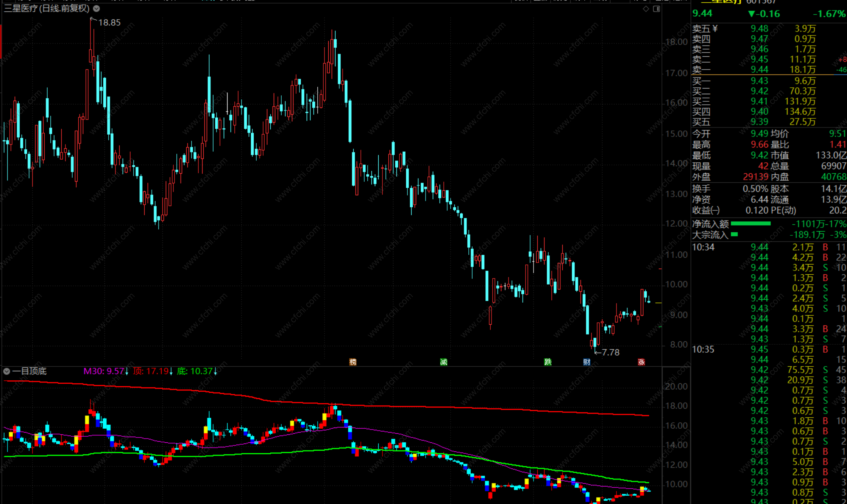Click the green 净流入额 bar
This screenshot has width=847, height=504.
pyautogui.click(x=750, y=224)
